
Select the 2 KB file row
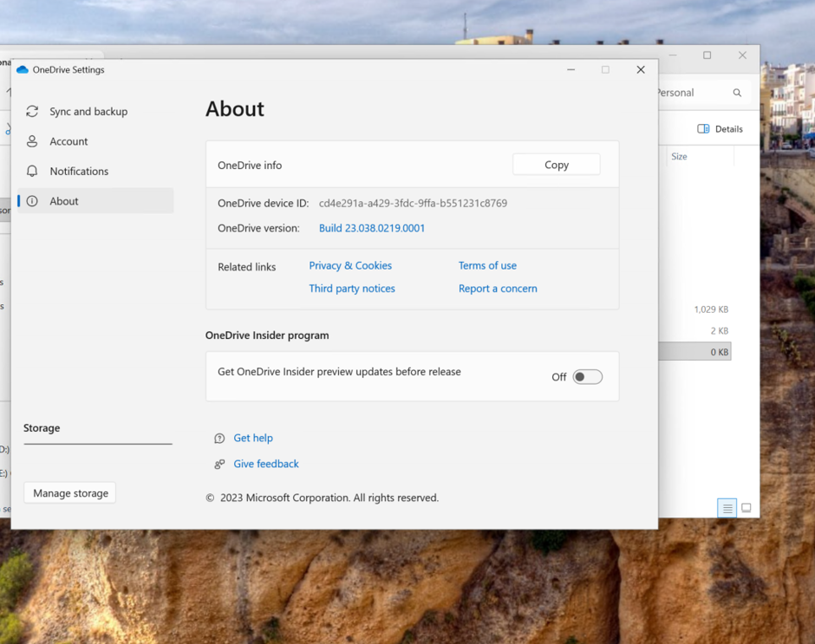(x=694, y=330)
